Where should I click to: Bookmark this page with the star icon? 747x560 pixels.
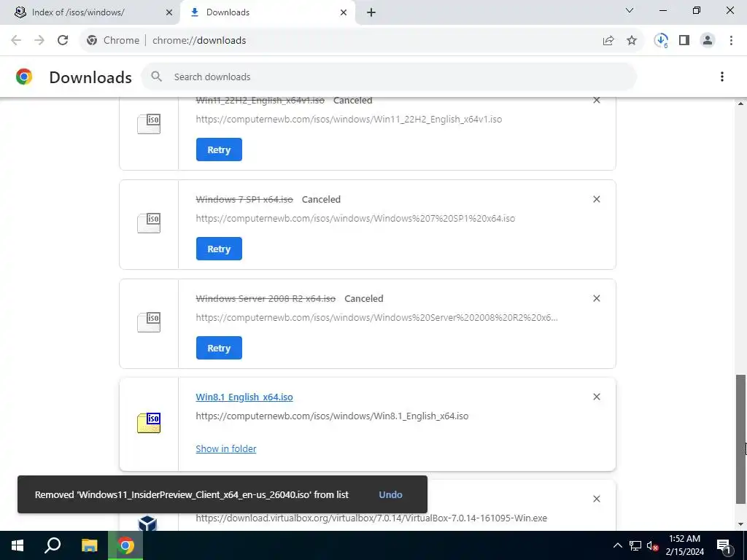[632, 41]
